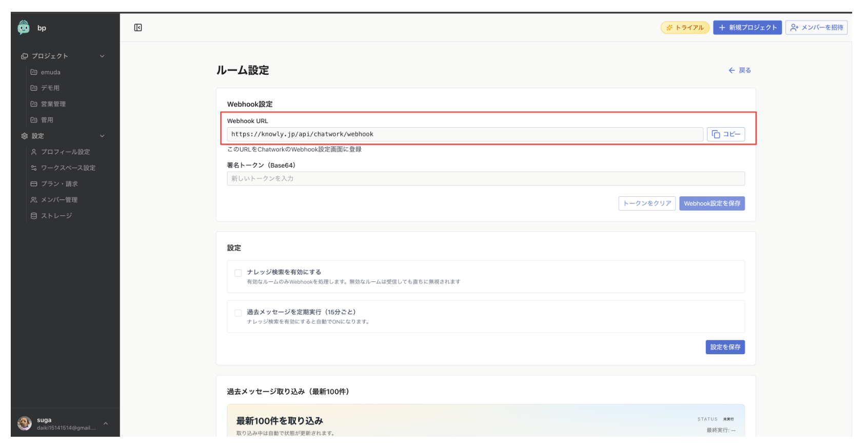Viewport: 868px width, 447px height.
Task: Click the icon beside ワークスペース設定
Action: (34, 168)
